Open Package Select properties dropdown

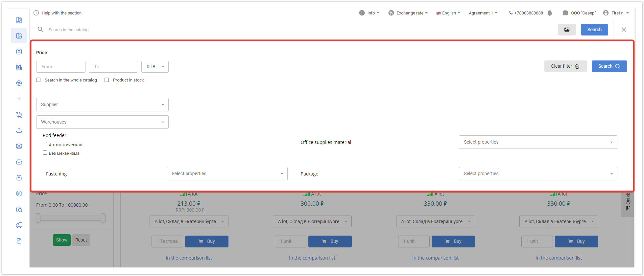pyautogui.click(x=538, y=173)
